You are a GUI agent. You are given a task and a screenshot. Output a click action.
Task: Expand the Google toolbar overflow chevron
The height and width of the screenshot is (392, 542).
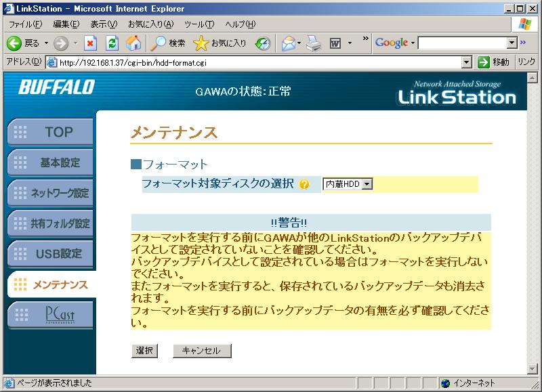(522, 42)
